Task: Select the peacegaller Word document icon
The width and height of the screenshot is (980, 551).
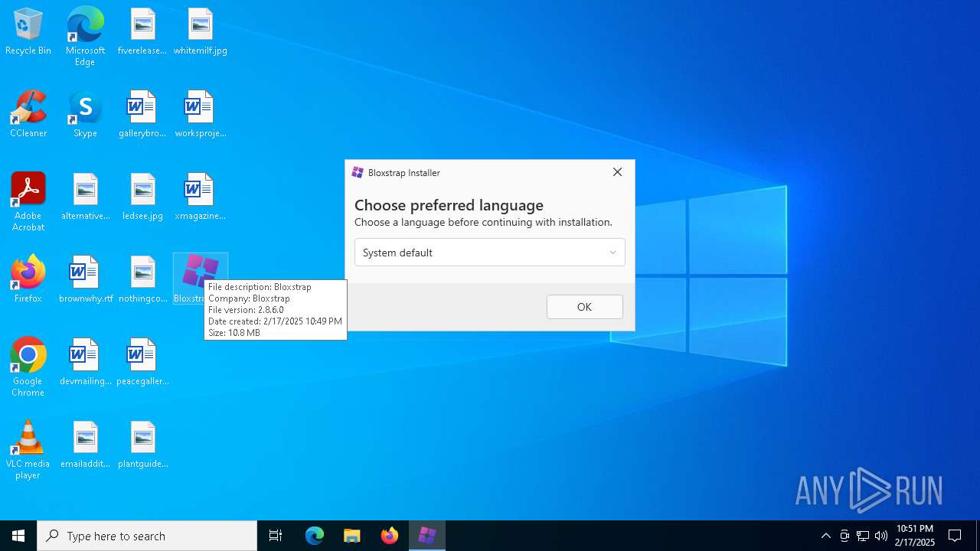Action: pos(142,362)
